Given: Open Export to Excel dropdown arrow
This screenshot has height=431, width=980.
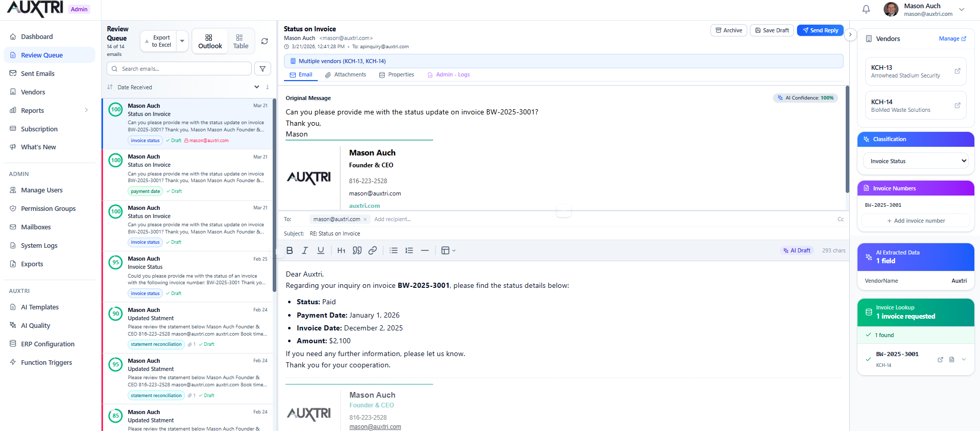Looking at the screenshot, I should (x=182, y=41).
